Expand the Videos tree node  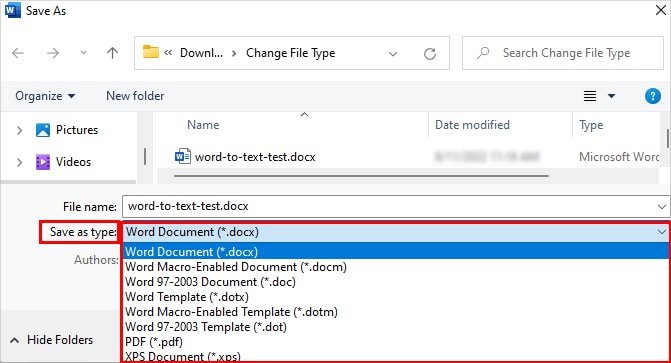pos(19,162)
